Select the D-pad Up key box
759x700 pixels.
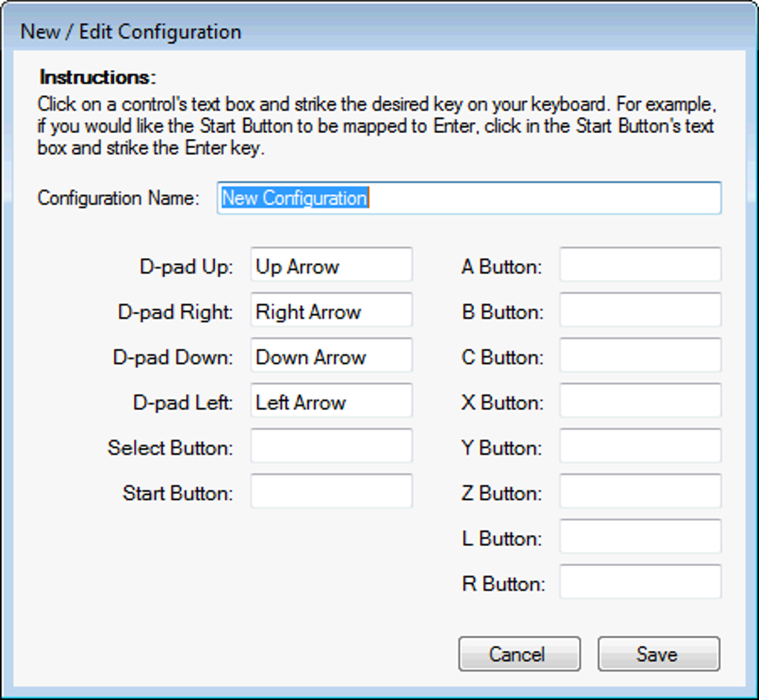pyautogui.click(x=332, y=264)
